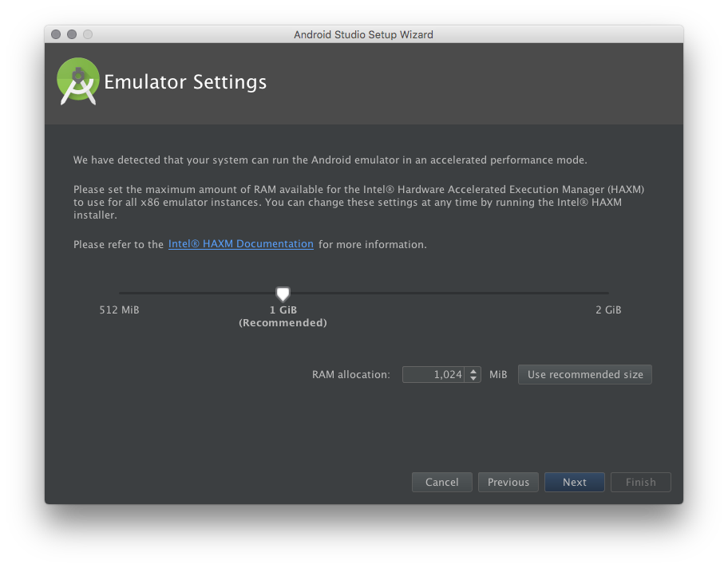This screenshot has width=728, height=568.
Task: Proceed with the Next button
Action: coord(575,482)
